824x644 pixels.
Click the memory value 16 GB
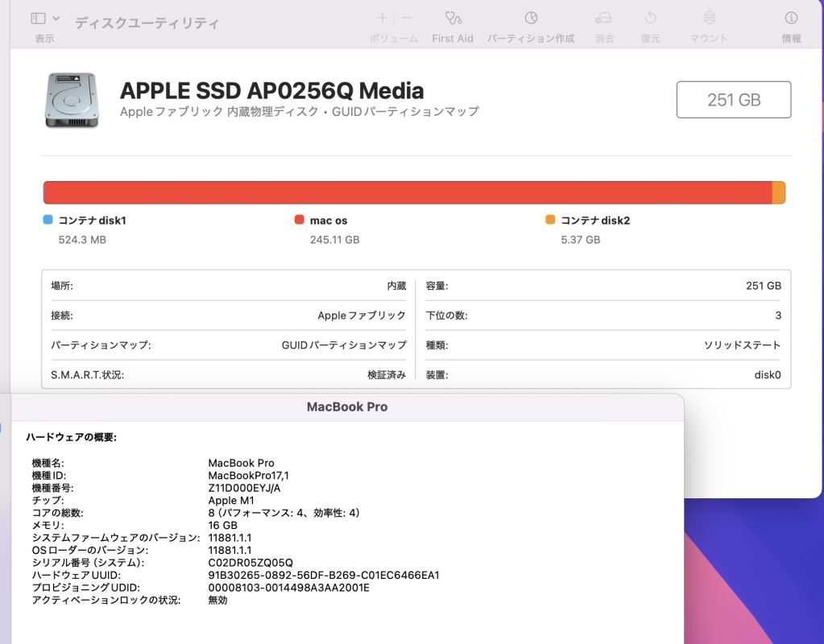(223, 526)
